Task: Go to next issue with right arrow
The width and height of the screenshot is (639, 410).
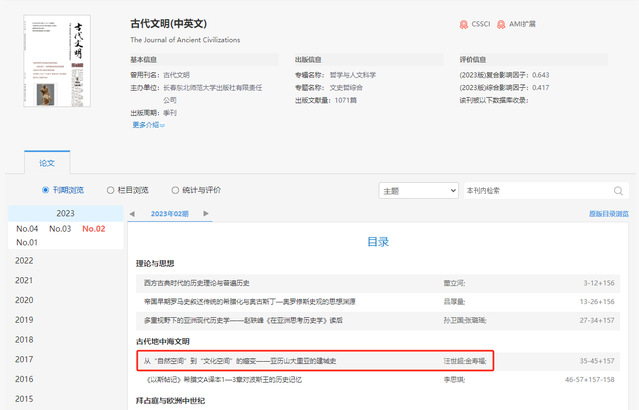Action: [x=207, y=213]
